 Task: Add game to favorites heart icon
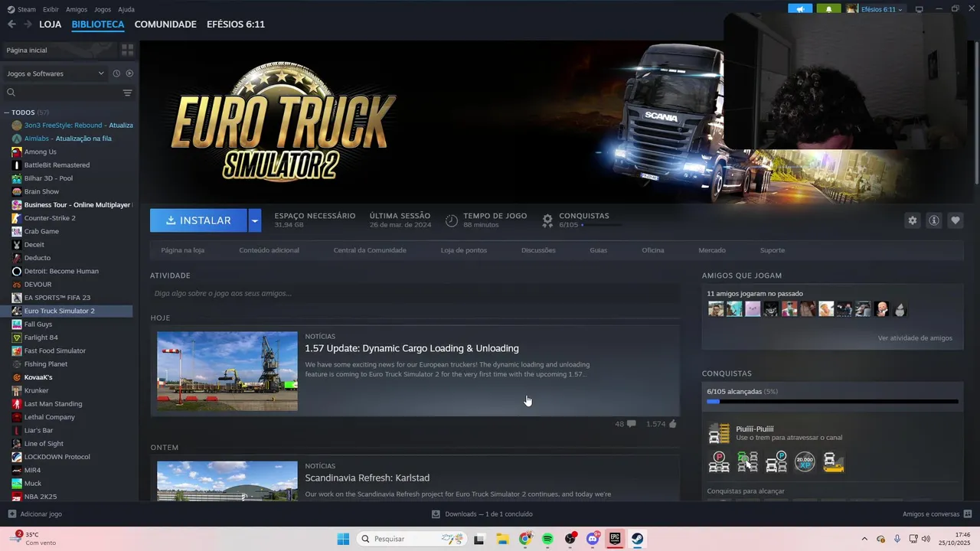(x=955, y=220)
